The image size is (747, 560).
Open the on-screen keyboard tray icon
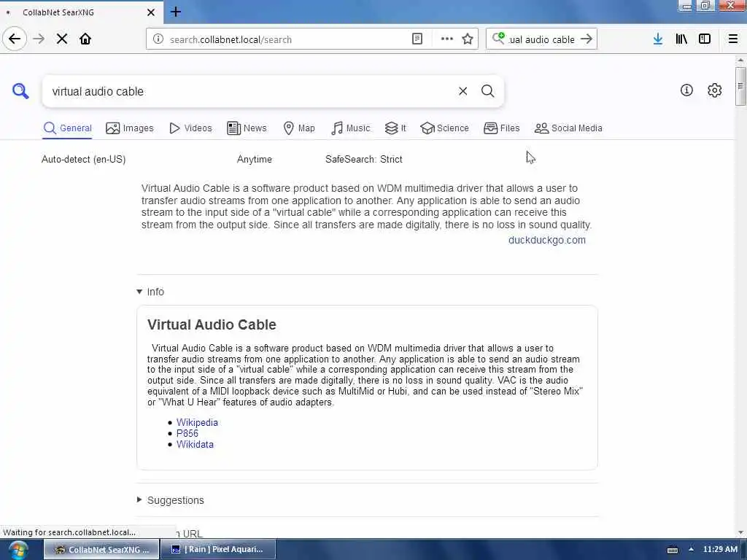(672, 550)
